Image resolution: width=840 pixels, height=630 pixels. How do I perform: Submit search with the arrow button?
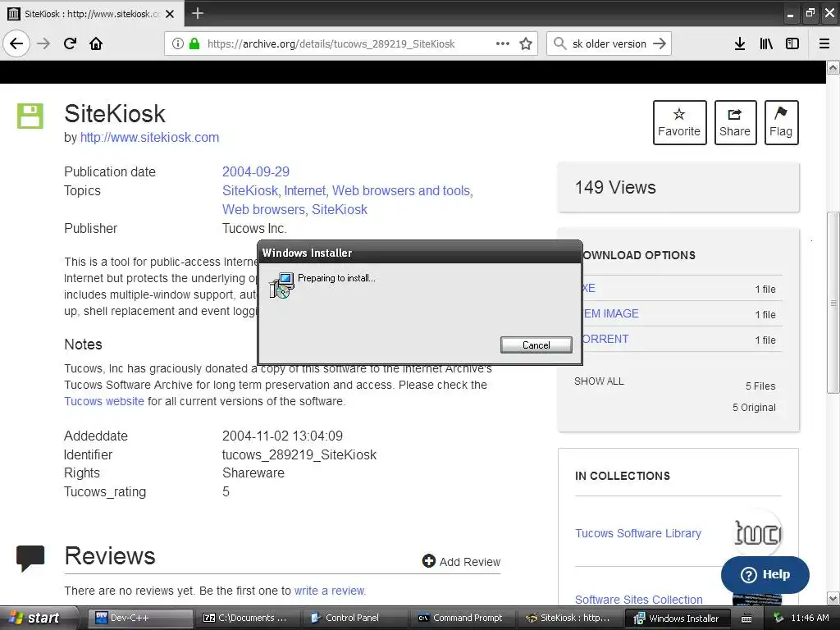[x=660, y=43]
